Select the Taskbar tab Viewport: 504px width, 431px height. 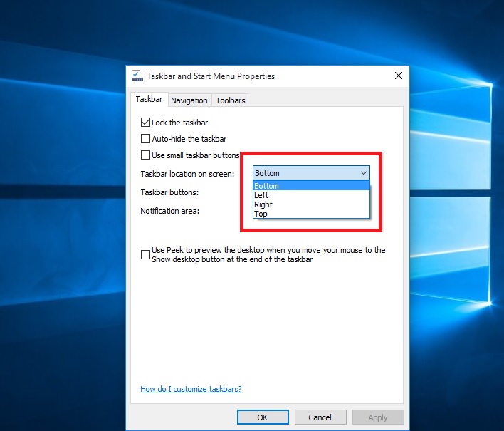[x=149, y=100]
